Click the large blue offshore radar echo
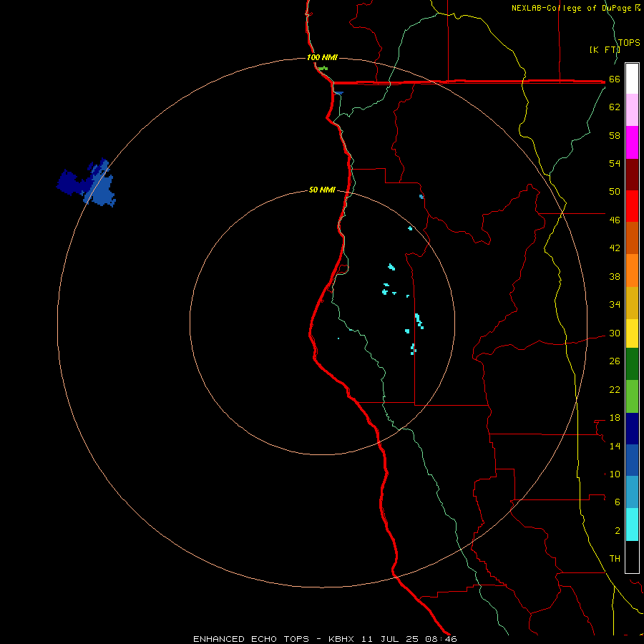This screenshot has width=644, height=644. click(x=87, y=184)
